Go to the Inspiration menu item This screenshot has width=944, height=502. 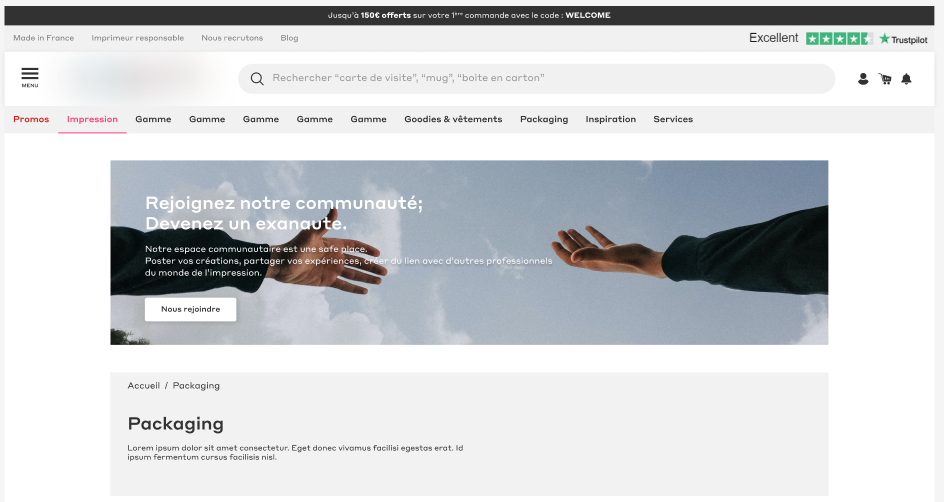coord(611,119)
